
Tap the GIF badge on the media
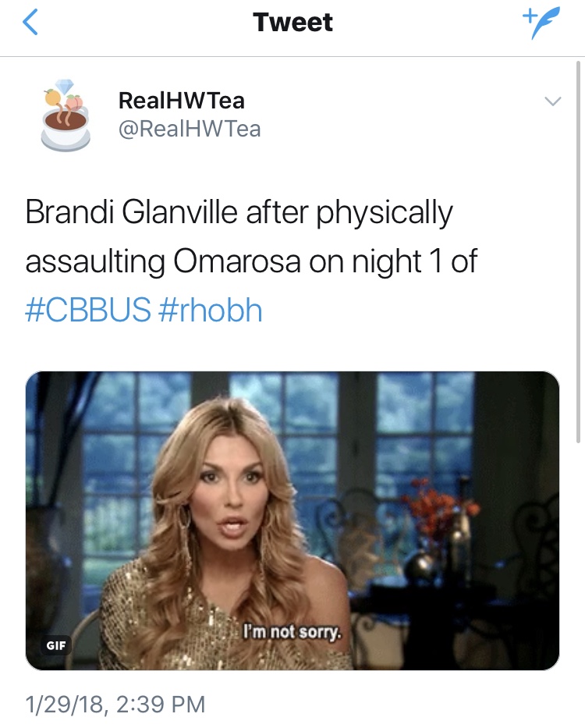(x=55, y=645)
